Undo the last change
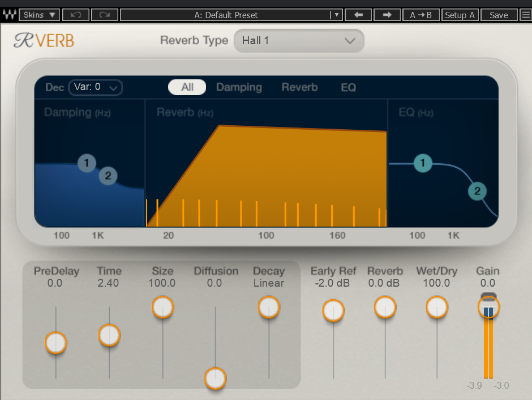This screenshot has width=532, height=400. (76, 15)
